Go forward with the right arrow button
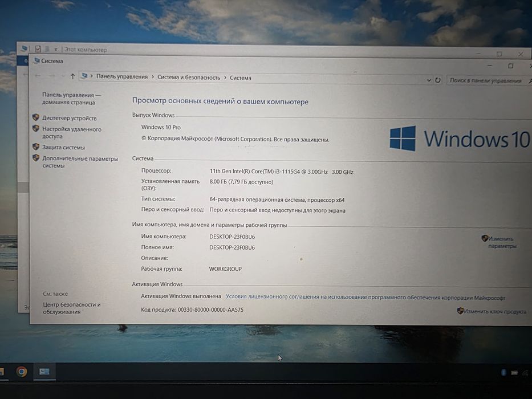 (52, 76)
